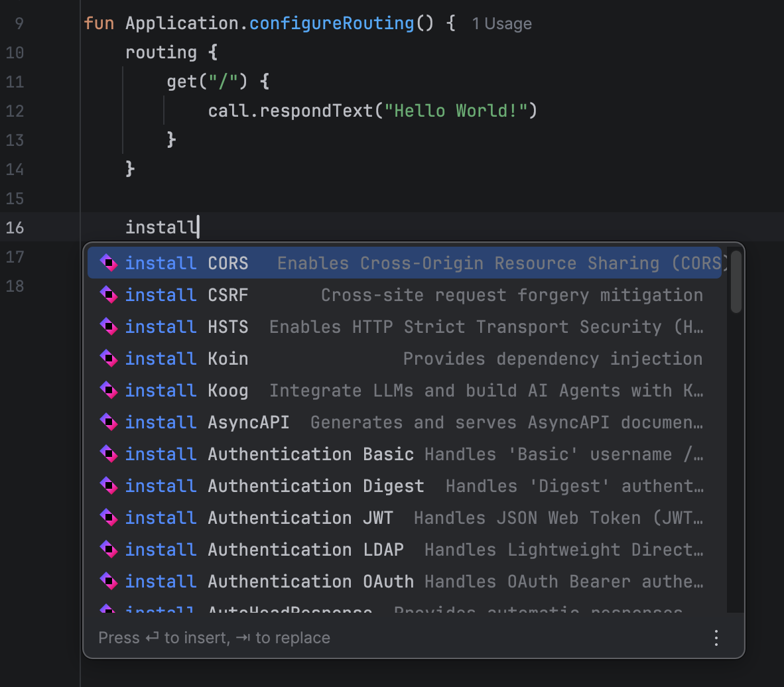Click the Ktor icon beside install CSRF
This screenshot has height=687, width=784.
click(109, 295)
